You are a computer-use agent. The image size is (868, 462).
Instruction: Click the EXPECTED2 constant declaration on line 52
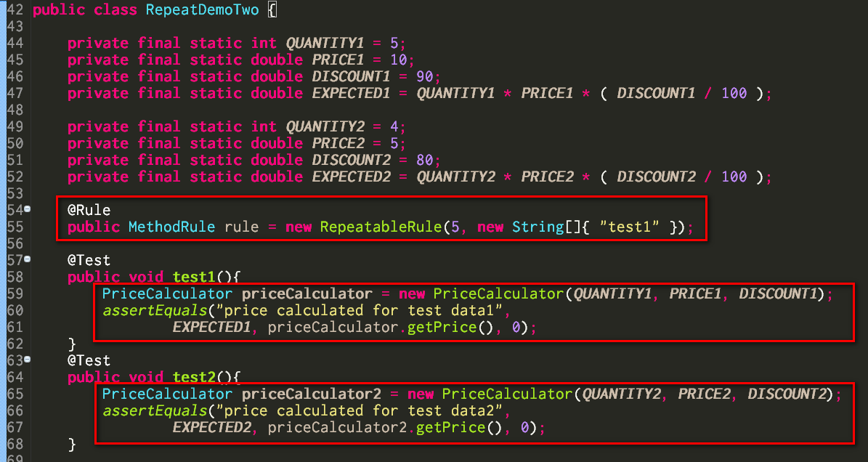tap(351, 177)
